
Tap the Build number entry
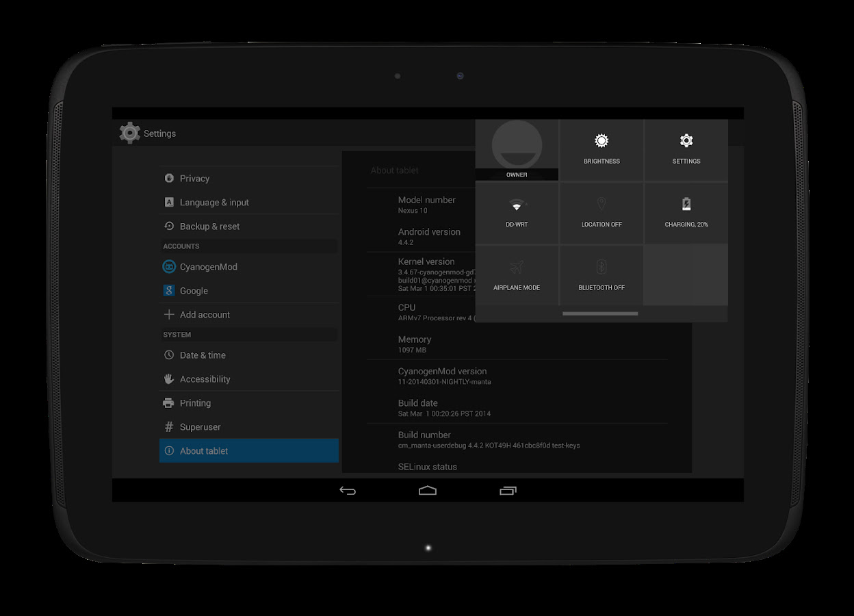click(x=517, y=439)
